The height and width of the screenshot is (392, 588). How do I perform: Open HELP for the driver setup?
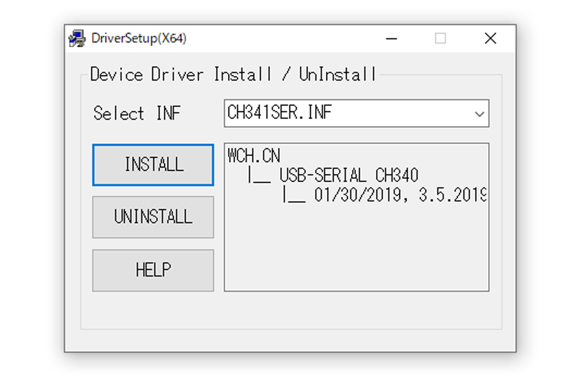[x=153, y=270]
